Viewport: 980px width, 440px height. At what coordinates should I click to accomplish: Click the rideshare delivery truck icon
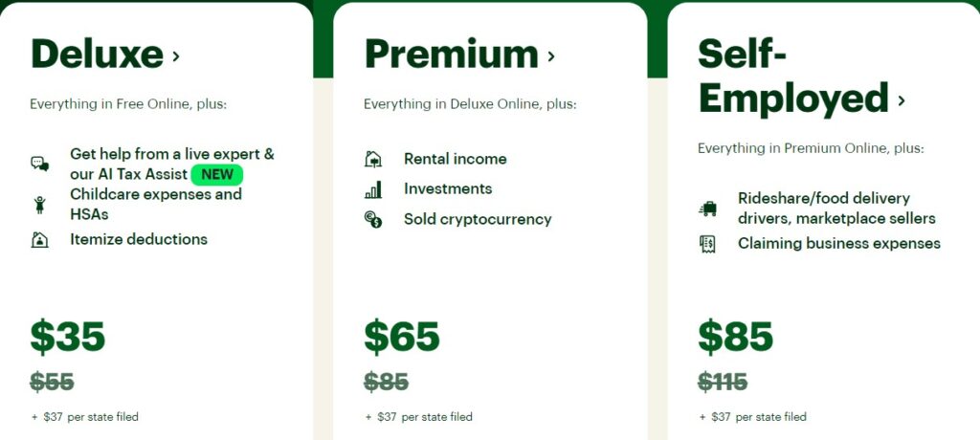tap(707, 209)
